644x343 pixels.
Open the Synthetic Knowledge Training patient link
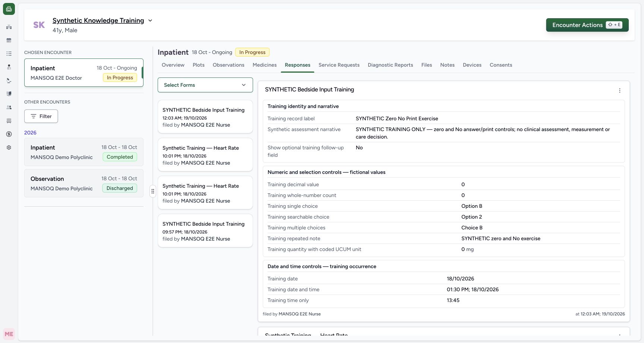point(98,20)
